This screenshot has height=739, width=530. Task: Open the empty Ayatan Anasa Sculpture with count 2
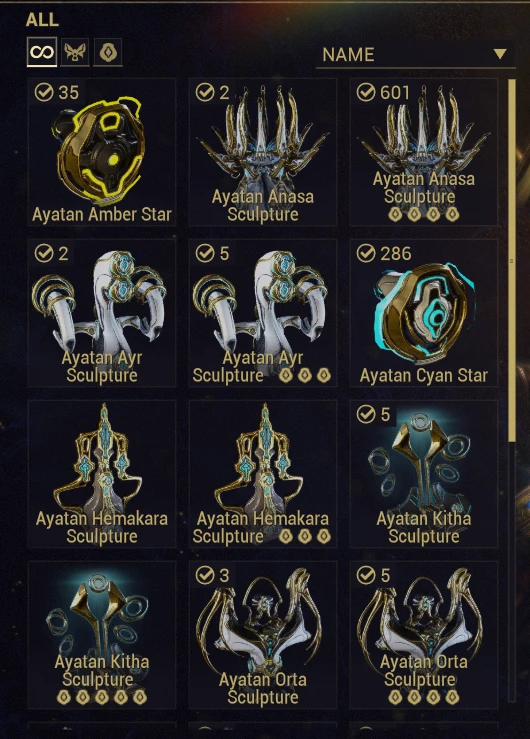click(x=263, y=152)
